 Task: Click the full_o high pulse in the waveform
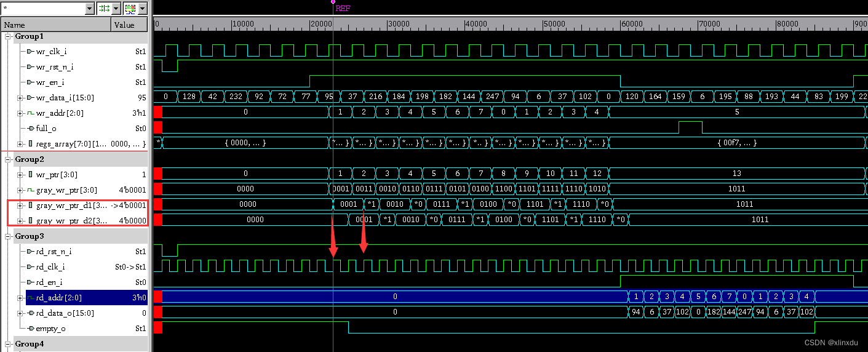(x=690, y=127)
